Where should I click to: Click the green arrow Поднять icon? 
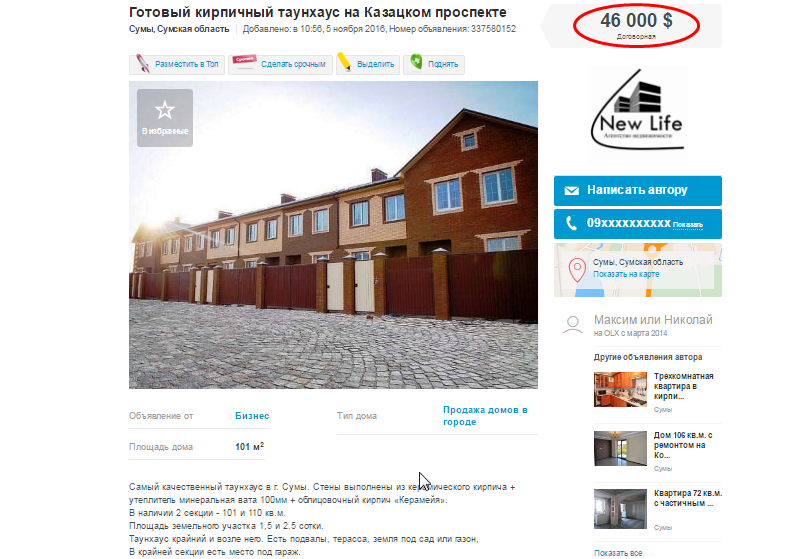(416, 62)
